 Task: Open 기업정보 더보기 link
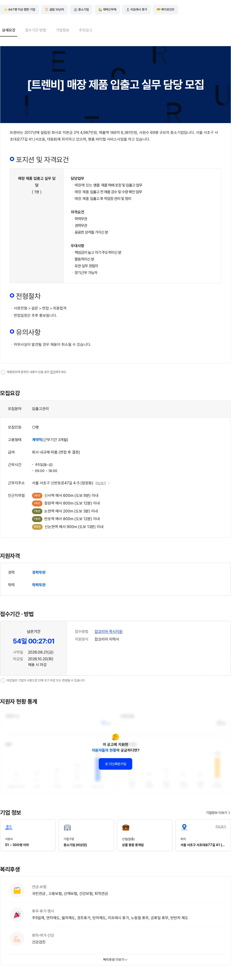218,813
